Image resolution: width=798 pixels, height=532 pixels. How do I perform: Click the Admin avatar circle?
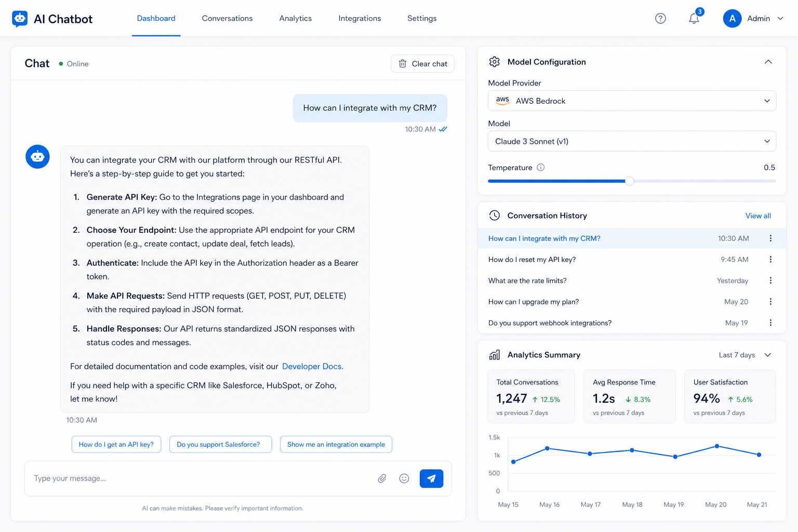click(x=732, y=19)
